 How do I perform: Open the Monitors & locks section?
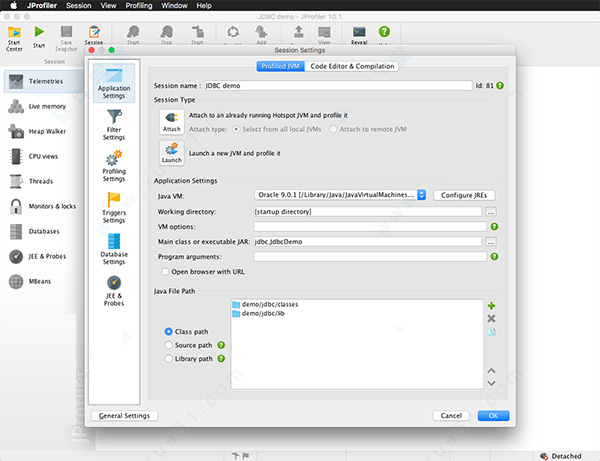(x=44, y=206)
